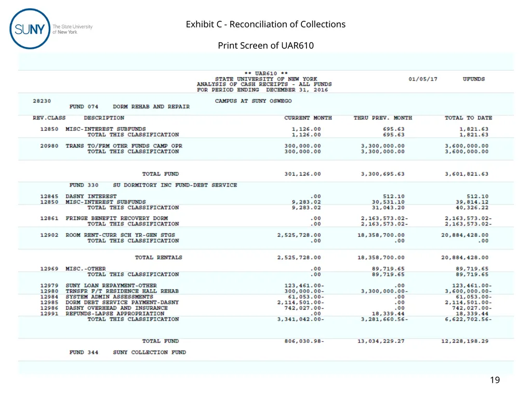Image resolution: width=532 pixels, height=399 pixels.
Task: Select current month value '2,114,501.00-'
Action: [301, 302]
